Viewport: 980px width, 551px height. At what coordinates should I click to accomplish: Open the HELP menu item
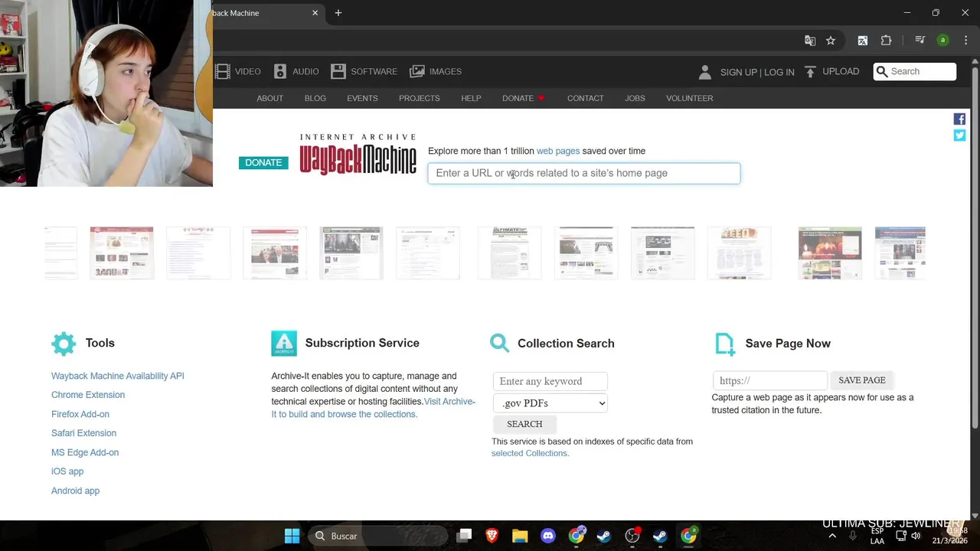(471, 98)
